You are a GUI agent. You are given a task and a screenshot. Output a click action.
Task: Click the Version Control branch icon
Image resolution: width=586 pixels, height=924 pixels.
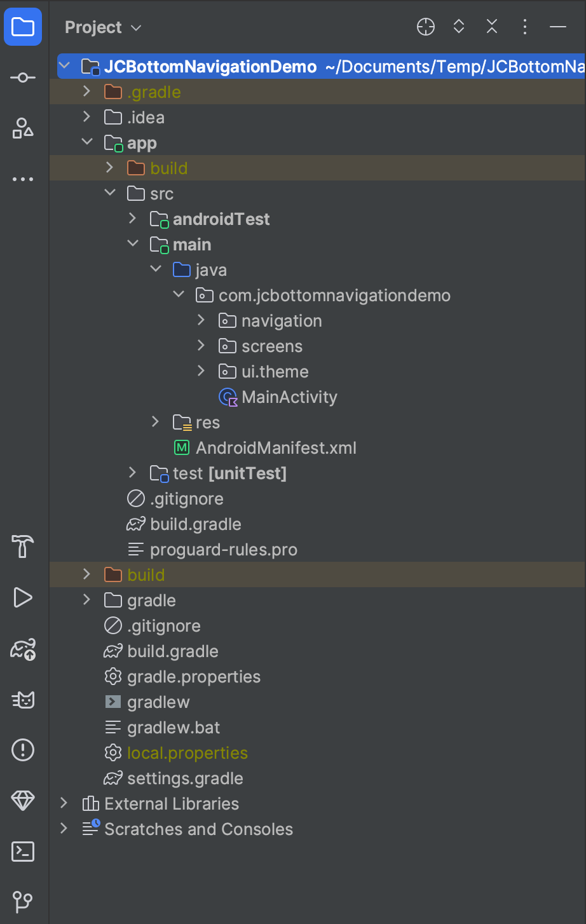(x=23, y=902)
